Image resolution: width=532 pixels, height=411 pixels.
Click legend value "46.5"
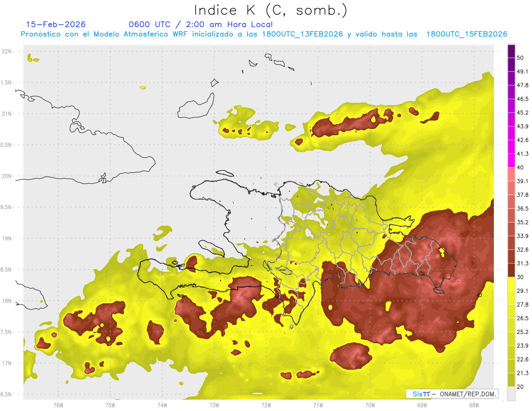pos(523,99)
